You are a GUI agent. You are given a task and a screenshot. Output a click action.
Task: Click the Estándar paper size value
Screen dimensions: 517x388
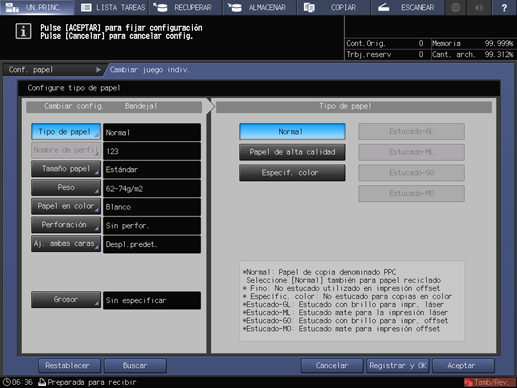click(x=152, y=170)
